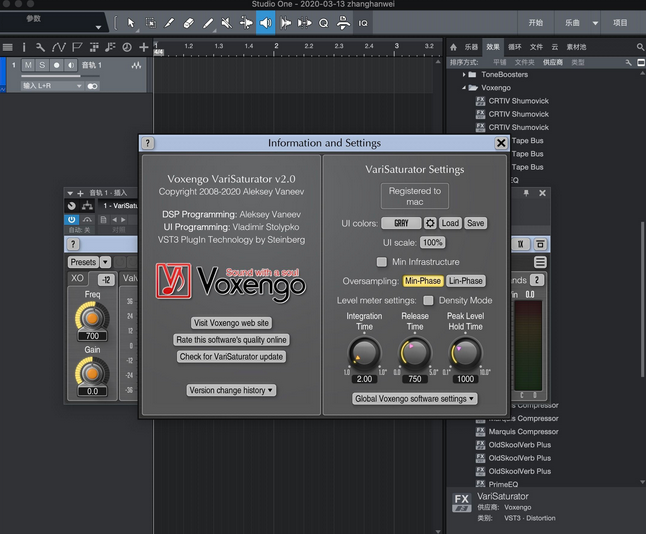Open the dropdown arrow beside 乐曲
This screenshot has height=534, width=646.
595,23
